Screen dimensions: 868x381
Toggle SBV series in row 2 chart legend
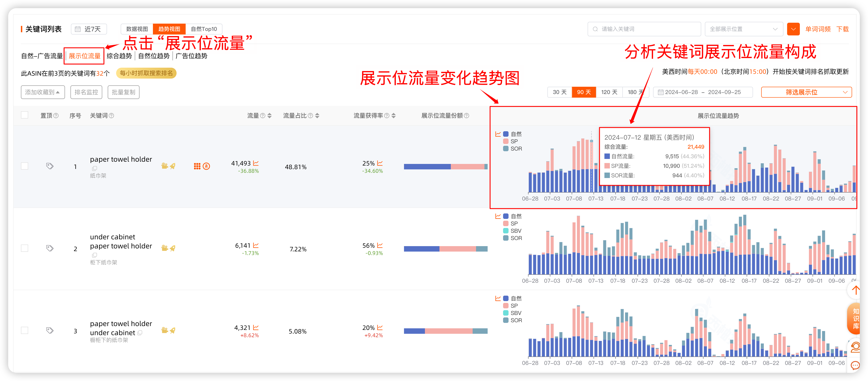click(x=512, y=231)
